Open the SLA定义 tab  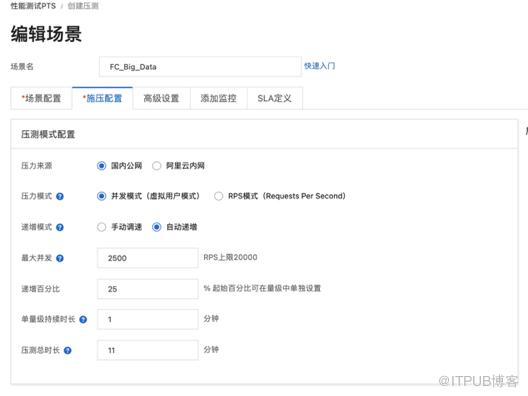click(274, 98)
